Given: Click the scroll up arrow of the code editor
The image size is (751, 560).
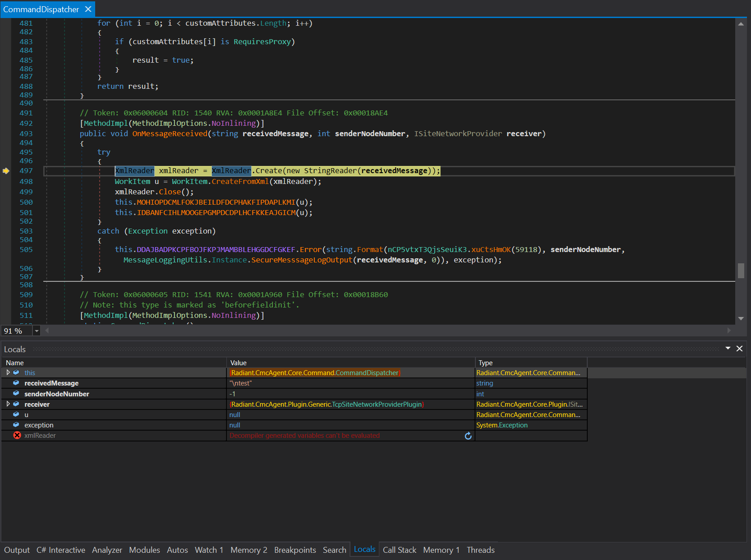Looking at the screenshot, I should click(x=741, y=24).
